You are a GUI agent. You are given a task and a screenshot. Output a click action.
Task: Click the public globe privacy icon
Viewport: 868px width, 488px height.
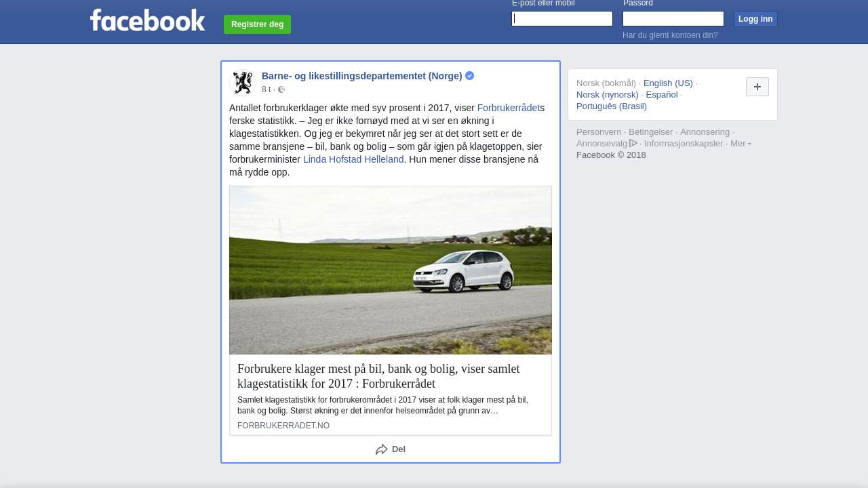coord(281,89)
